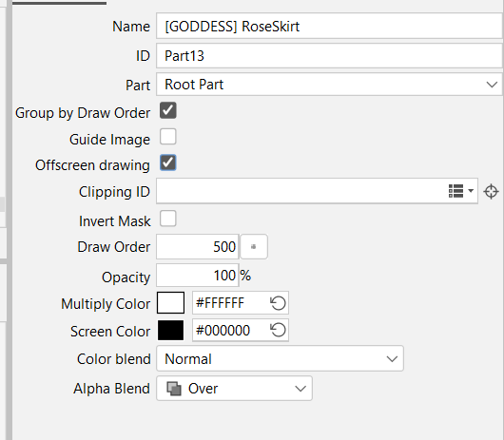Image resolution: width=504 pixels, height=440 pixels.
Task: Click the Clipping ID target crosshair icon
Action: (x=491, y=191)
